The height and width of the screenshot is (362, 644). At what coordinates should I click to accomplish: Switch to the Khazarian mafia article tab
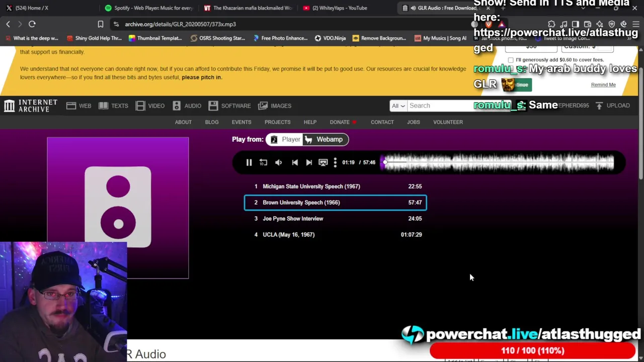coord(248,8)
